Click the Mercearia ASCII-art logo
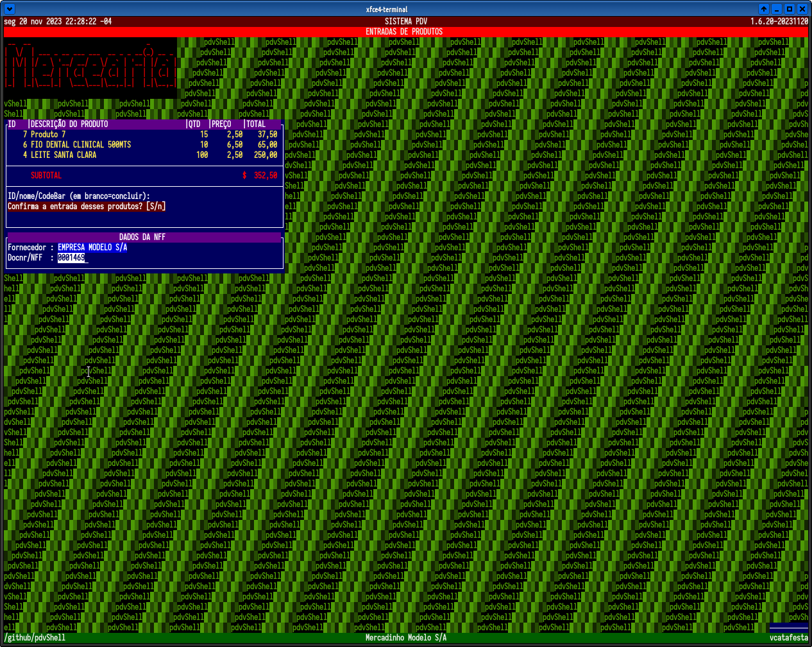 coord(90,67)
